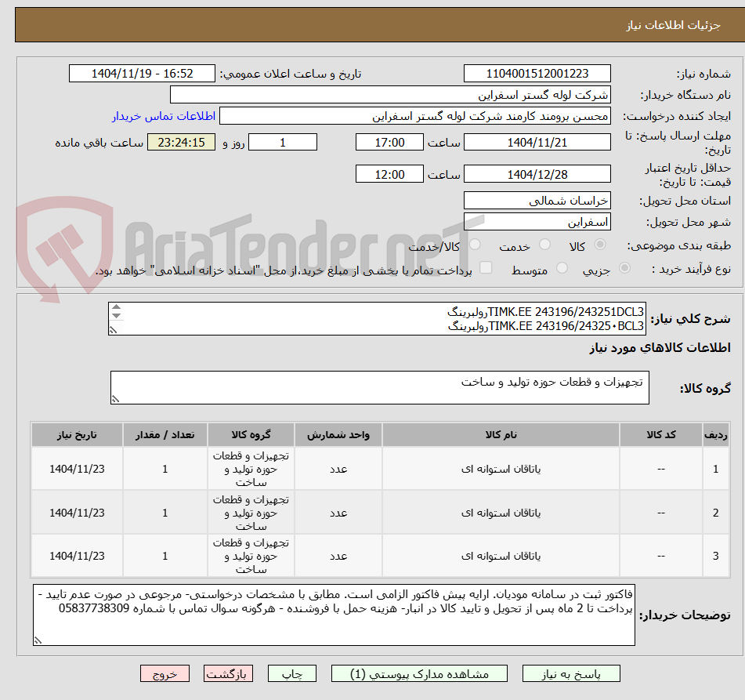Click the بازگشت back button
This screenshot has height=700, width=745.
click(x=228, y=674)
